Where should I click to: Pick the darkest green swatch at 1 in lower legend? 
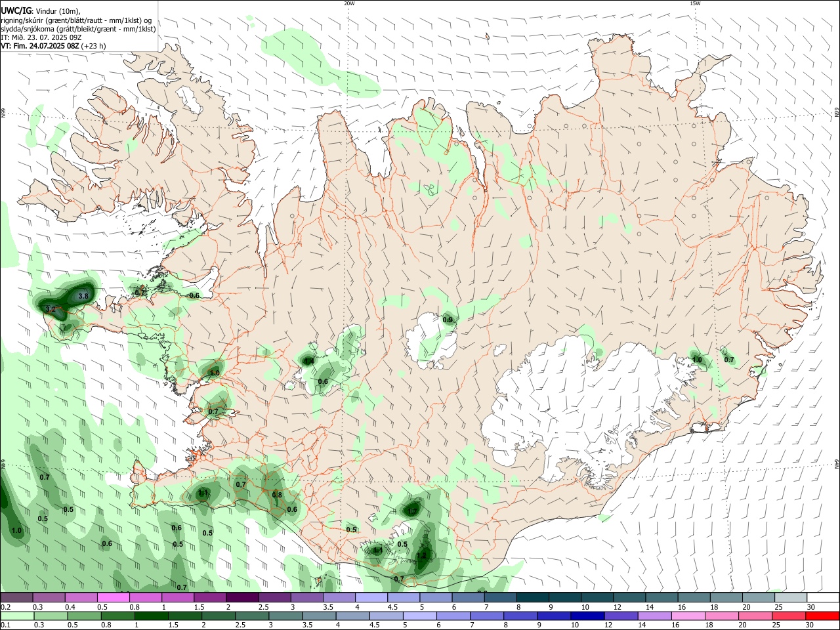(151, 616)
